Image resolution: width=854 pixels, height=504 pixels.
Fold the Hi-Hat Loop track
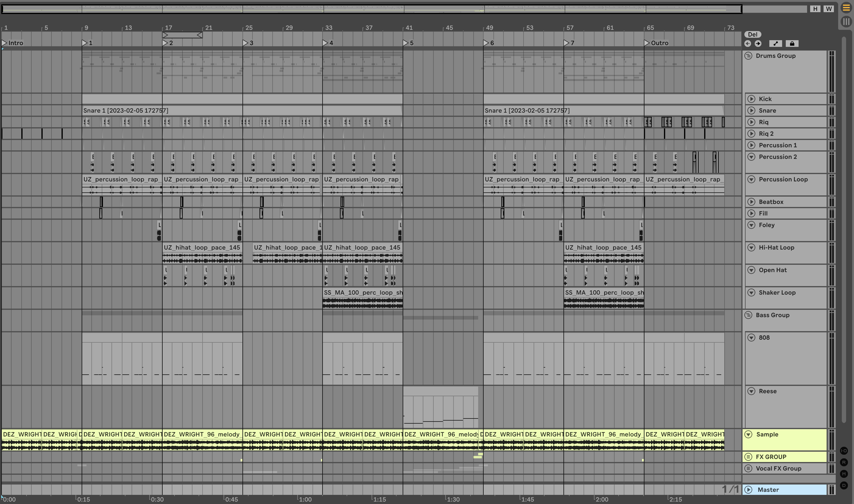click(751, 247)
